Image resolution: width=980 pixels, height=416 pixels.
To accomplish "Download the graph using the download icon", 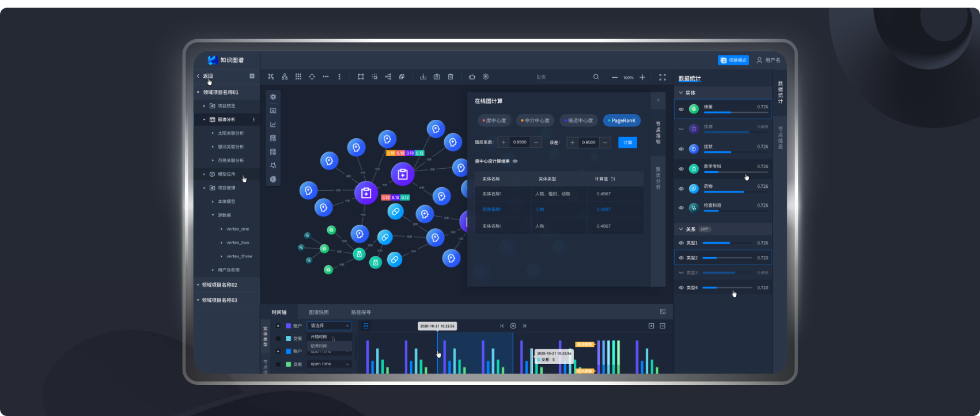I will click(x=423, y=77).
